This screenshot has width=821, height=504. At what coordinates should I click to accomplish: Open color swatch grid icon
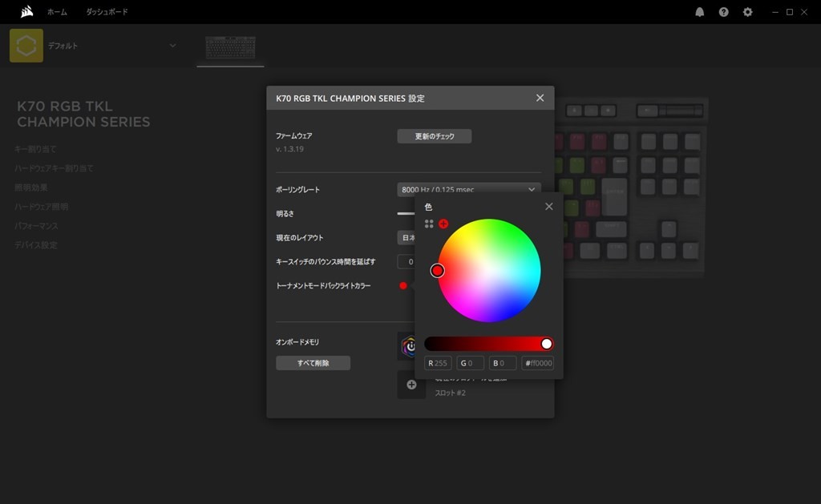429,224
